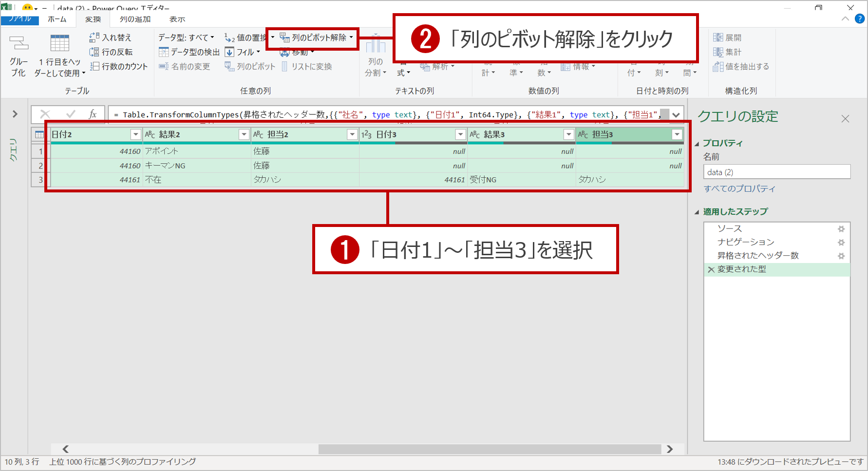Click Reverse Rows (行の反転)
Image resolution: width=868 pixels, height=471 pixels.
coord(111,52)
